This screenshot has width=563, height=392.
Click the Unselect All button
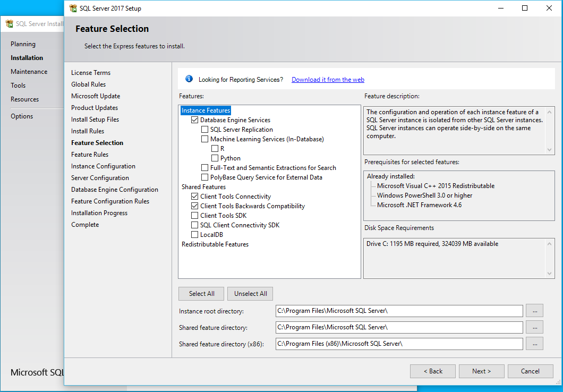(250, 294)
